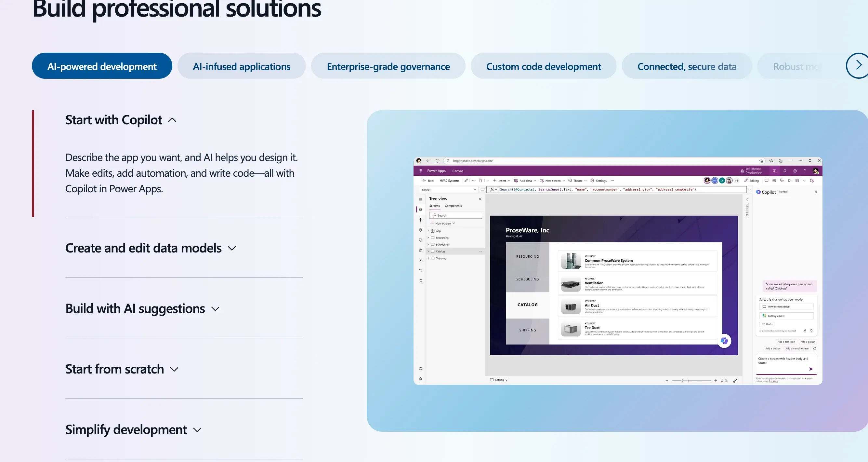Click the app launcher waffle icon beside Power Apps

(420, 170)
